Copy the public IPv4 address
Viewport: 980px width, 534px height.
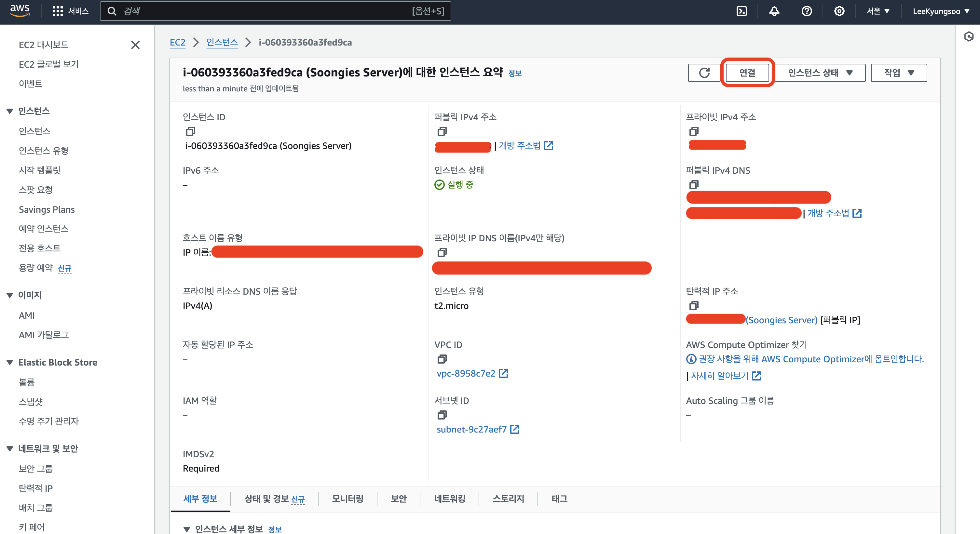[442, 131]
